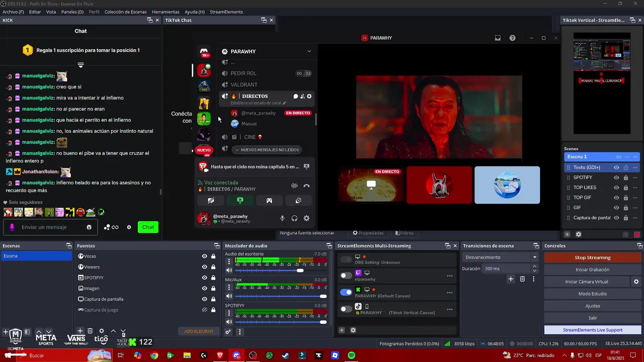Invite people to DIRECTOS channel

pyautogui.click(x=302, y=96)
